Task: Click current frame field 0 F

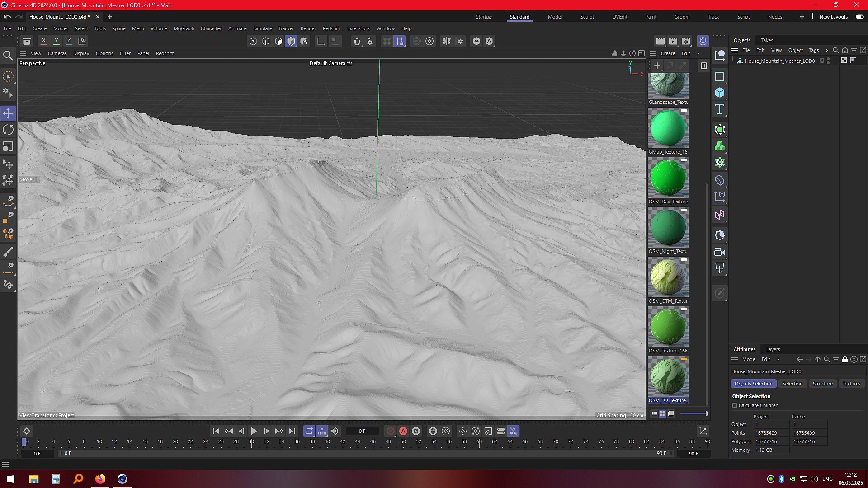Action: coord(362,431)
